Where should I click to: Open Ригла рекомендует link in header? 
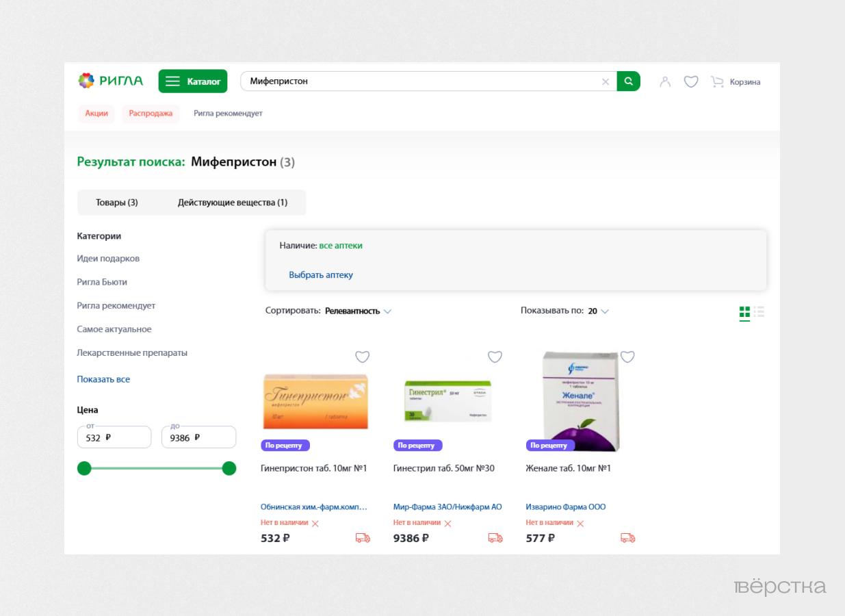228,114
